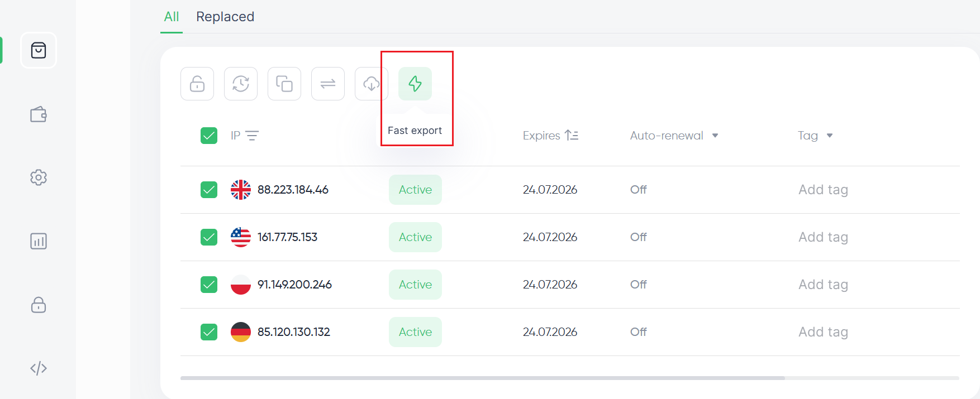Image resolution: width=980 pixels, height=399 pixels.
Task: Click the horizontal table scrollbar
Action: pos(483,378)
